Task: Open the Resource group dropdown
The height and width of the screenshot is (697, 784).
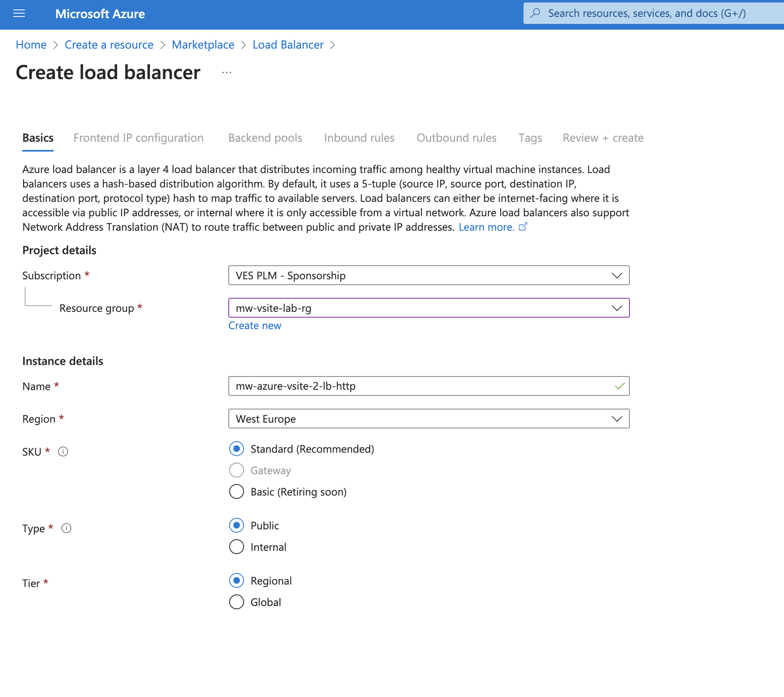Action: [429, 308]
